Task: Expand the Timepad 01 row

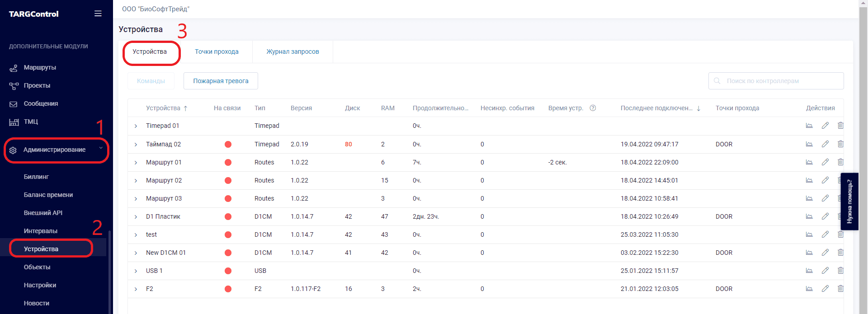Action: click(x=136, y=126)
